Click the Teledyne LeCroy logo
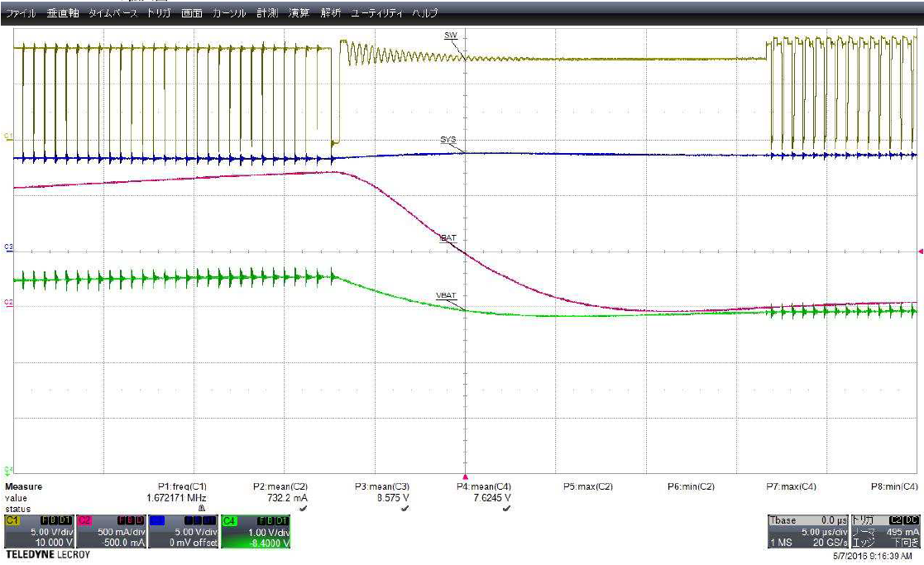Screen dimensions: 924x565 (x=48, y=555)
